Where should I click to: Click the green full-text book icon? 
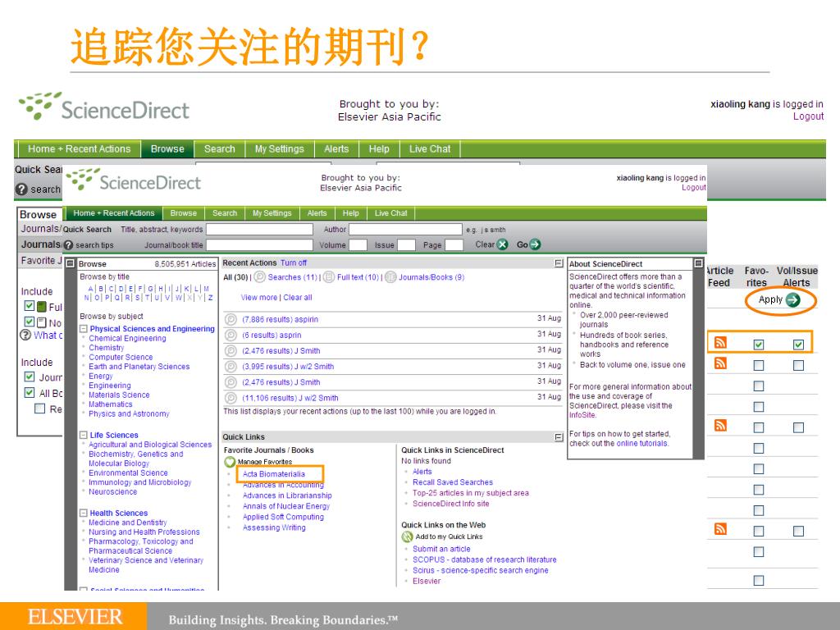42,307
